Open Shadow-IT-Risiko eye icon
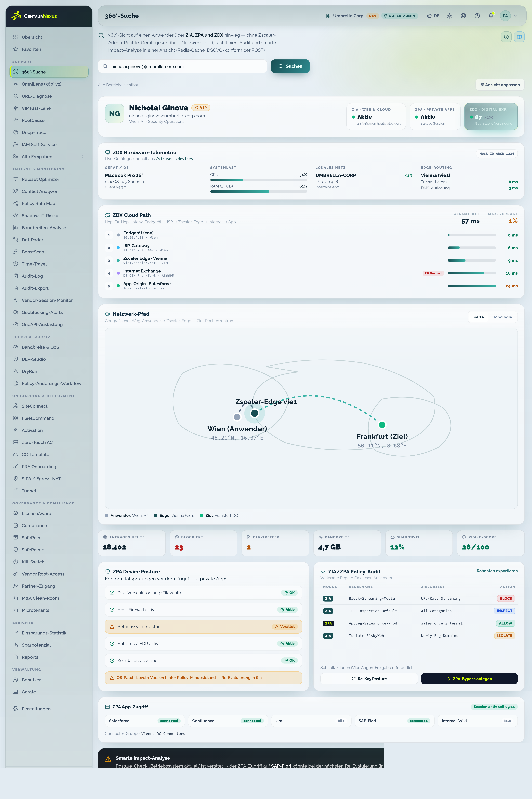The image size is (532, 799). [x=16, y=216]
